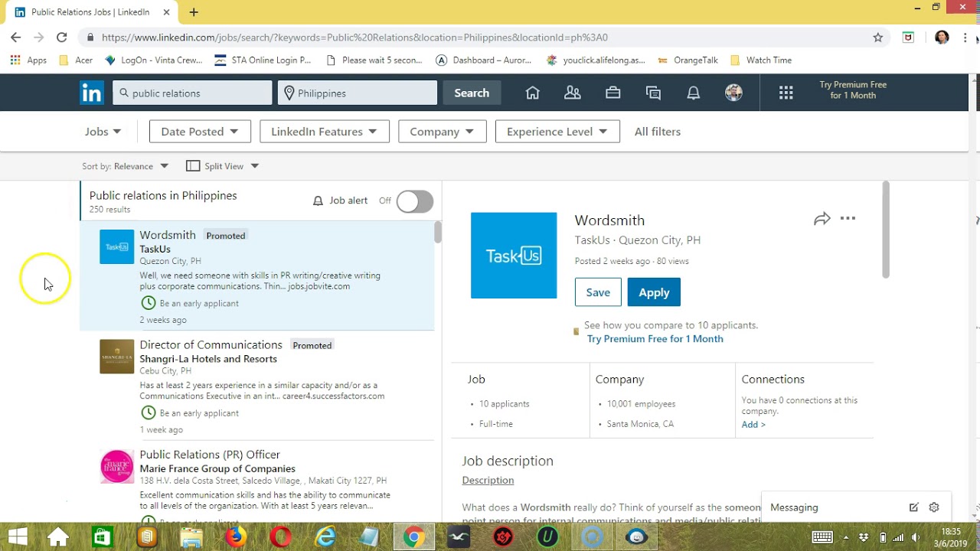This screenshot has height=551, width=980.
Task: Toggle the Job alert switch on
Action: [x=414, y=201]
